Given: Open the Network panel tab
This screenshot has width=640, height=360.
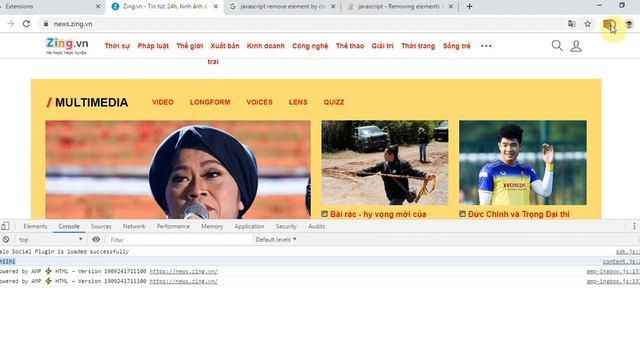Looking at the screenshot, I should pyautogui.click(x=134, y=226).
